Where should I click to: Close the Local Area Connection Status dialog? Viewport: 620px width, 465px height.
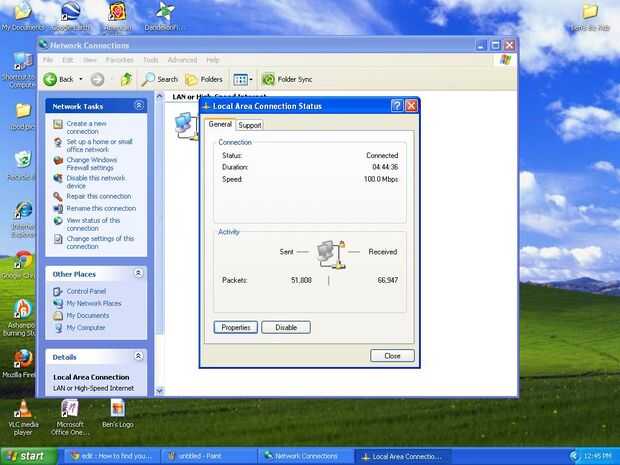point(392,355)
